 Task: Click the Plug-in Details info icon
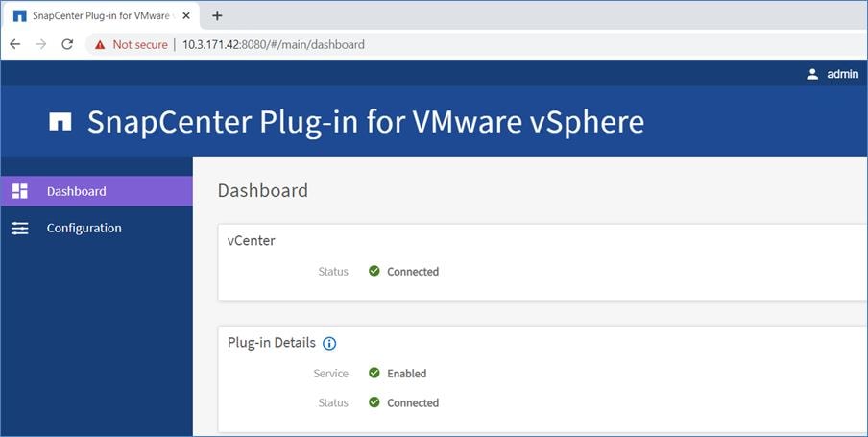pyautogui.click(x=329, y=344)
